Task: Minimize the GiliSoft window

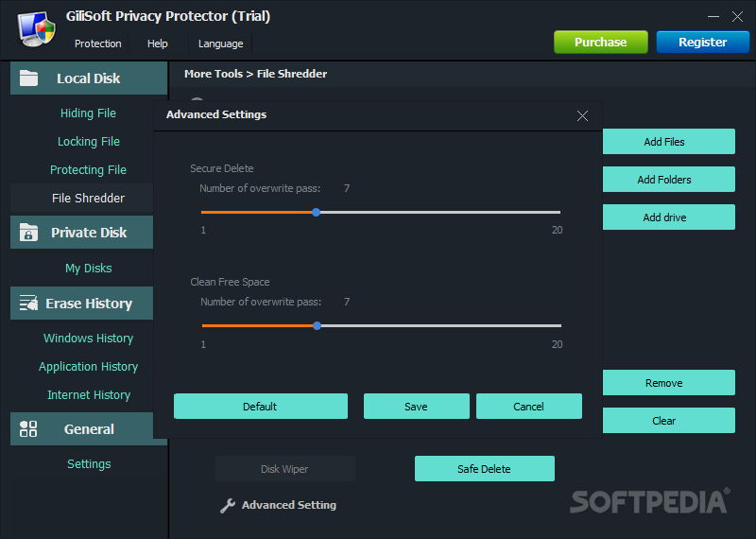Action: tap(713, 16)
